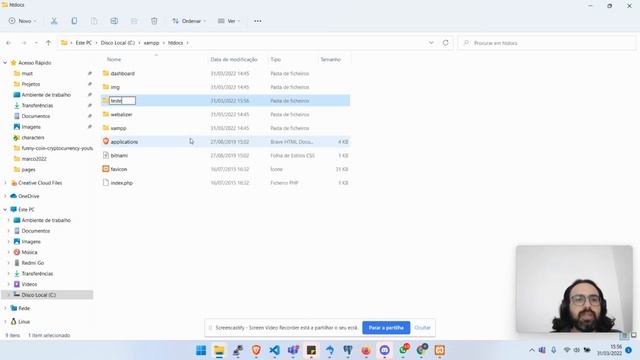Screen dimensions: 640x360
Task: Open Brave browser from taskbar
Action: click(x=256, y=350)
